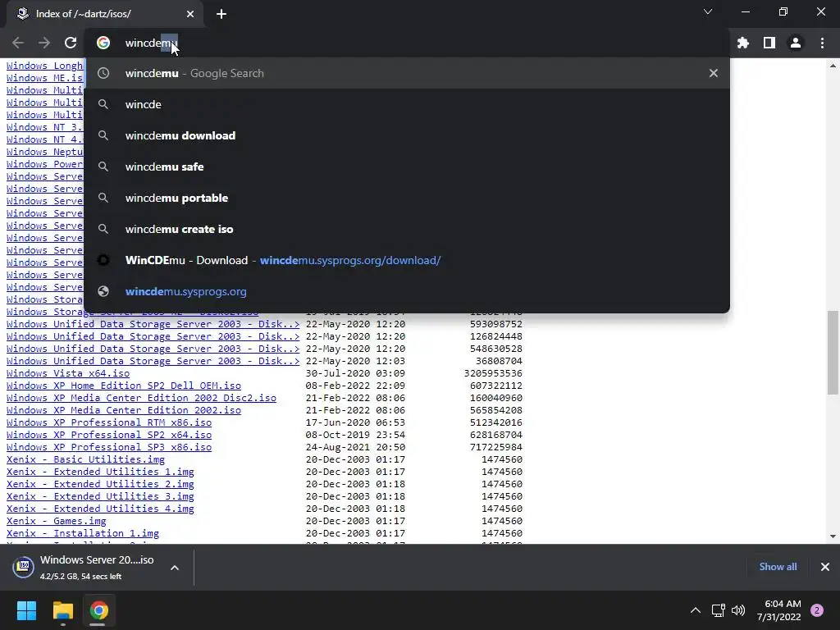Open Xenix - Extended Utilities 2.img
The image size is (840, 630).
(x=100, y=484)
